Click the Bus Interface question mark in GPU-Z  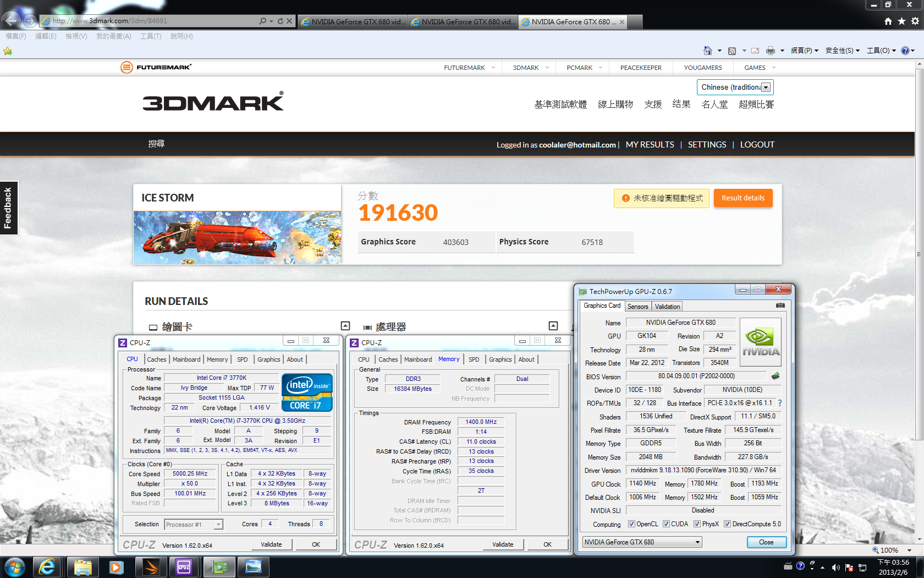tap(779, 403)
